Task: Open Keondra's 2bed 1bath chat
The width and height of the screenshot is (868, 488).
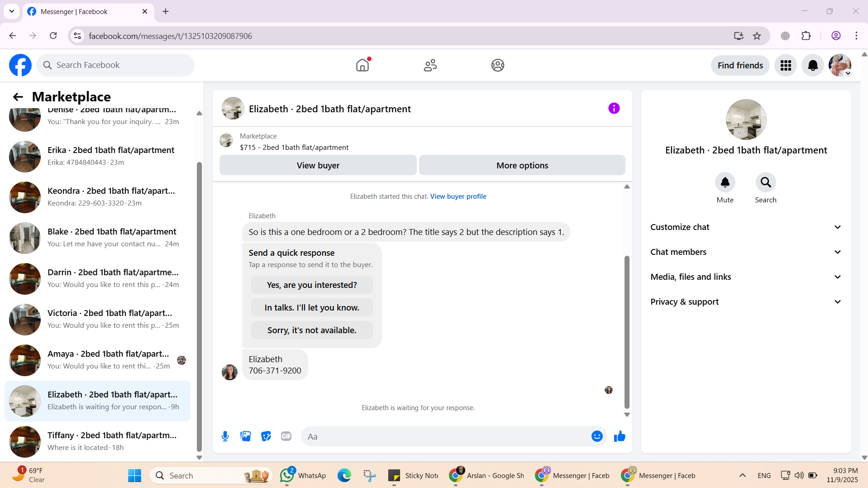Action: coord(97,197)
